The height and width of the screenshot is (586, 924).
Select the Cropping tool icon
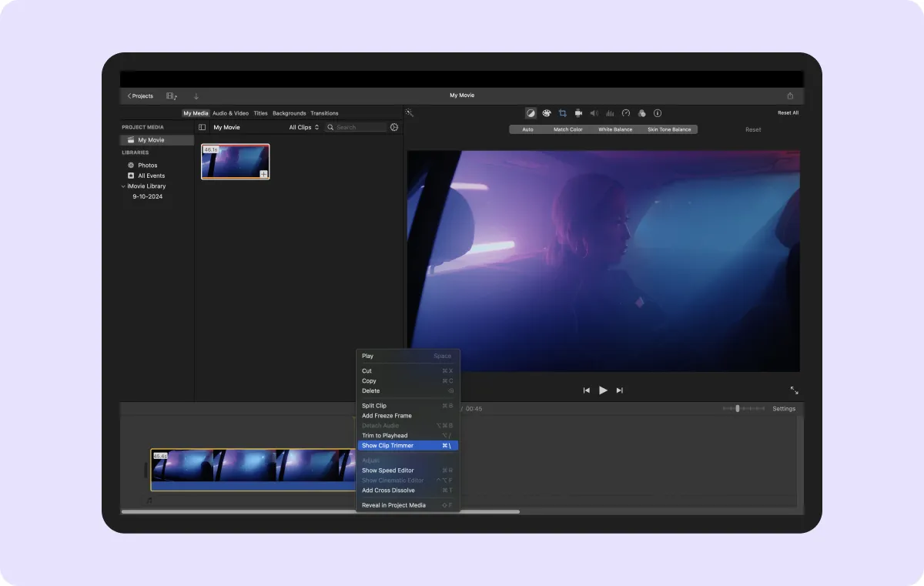coord(562,113)
